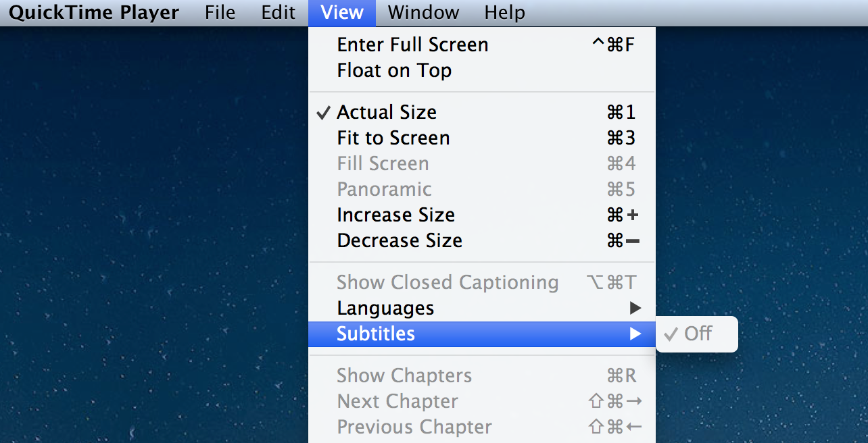
Task: Select the checked Off subtitles option
Action: (698, 334)
